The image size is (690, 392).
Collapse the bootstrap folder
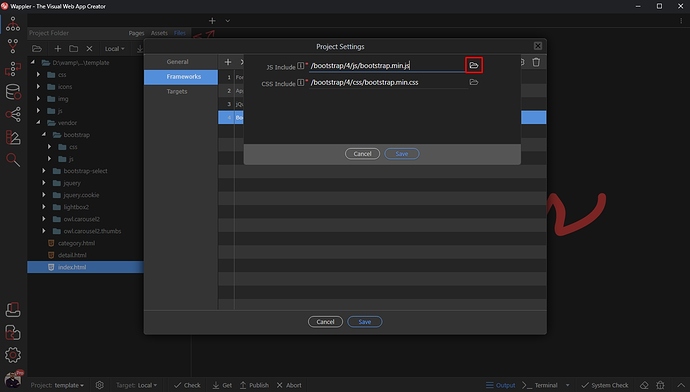(44, 135)
